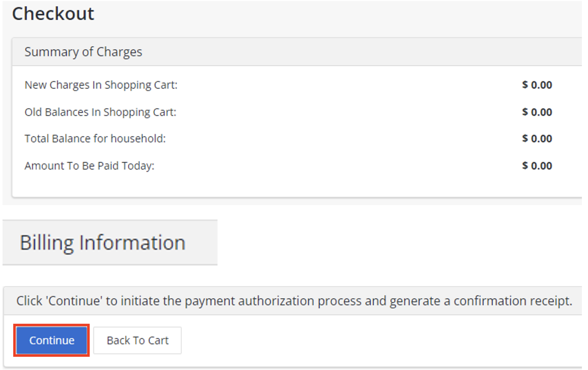Select the Total Balance for household label
The image size is (588, 370).
point(95,139)
